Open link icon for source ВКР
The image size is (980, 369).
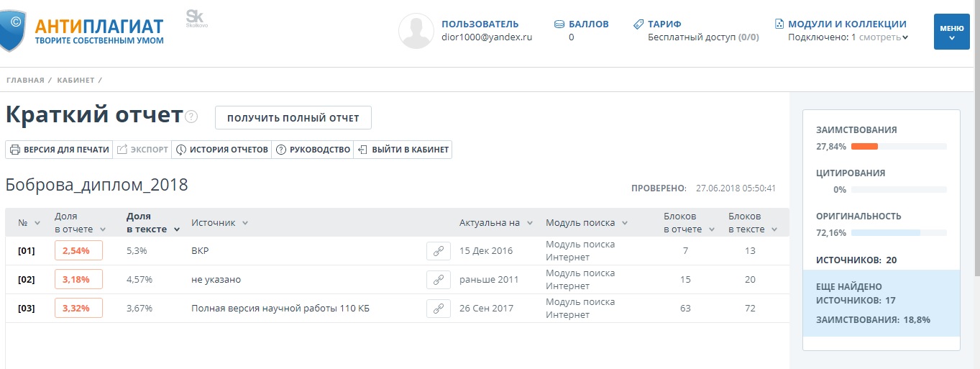pos(438,251)
